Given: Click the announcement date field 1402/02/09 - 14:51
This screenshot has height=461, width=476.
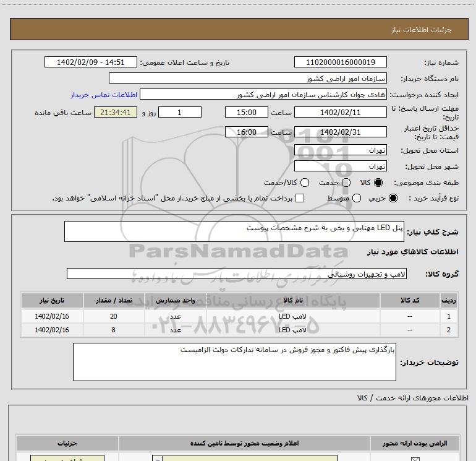Looking at the screenshot, I should point(91,62).
